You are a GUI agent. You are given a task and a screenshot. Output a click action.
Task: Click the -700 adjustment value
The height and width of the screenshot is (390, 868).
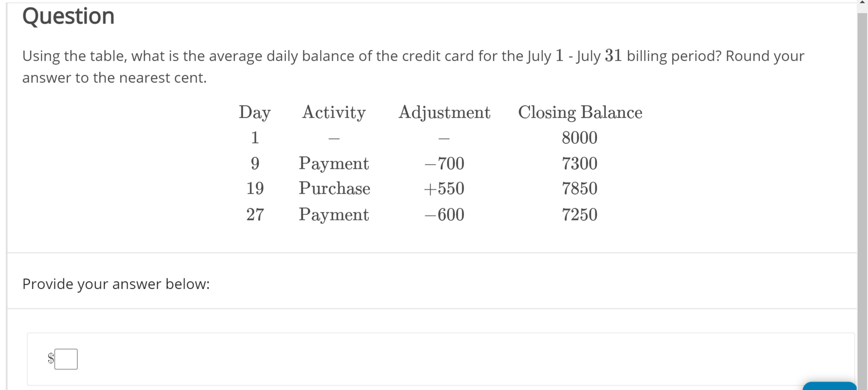pyautogui.click(x=444, y=164)
